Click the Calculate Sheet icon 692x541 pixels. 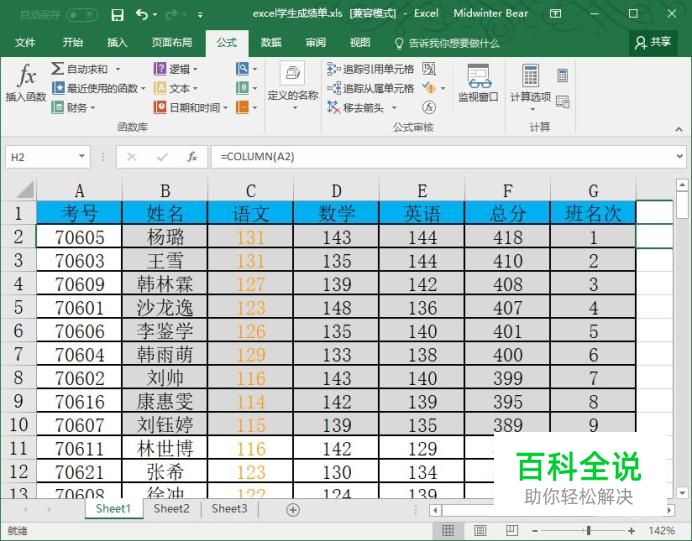[x=562, y=101]
